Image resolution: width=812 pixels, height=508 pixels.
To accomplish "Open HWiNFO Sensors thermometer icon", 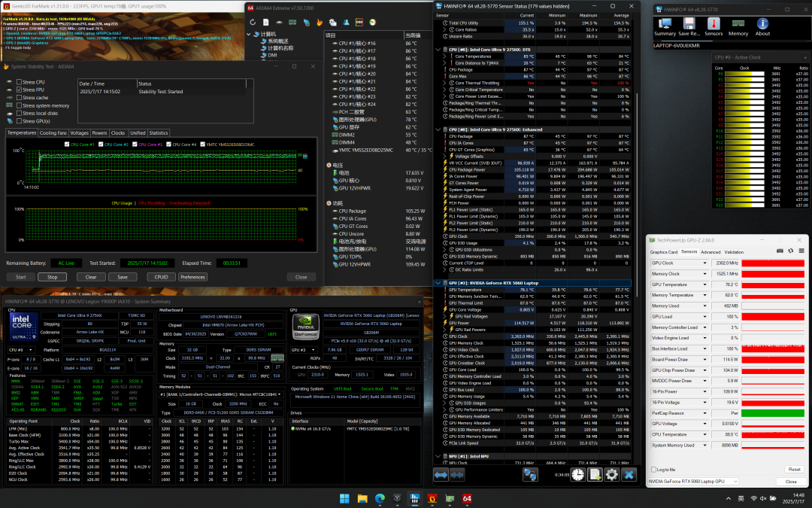I will [x=714, y=27].
